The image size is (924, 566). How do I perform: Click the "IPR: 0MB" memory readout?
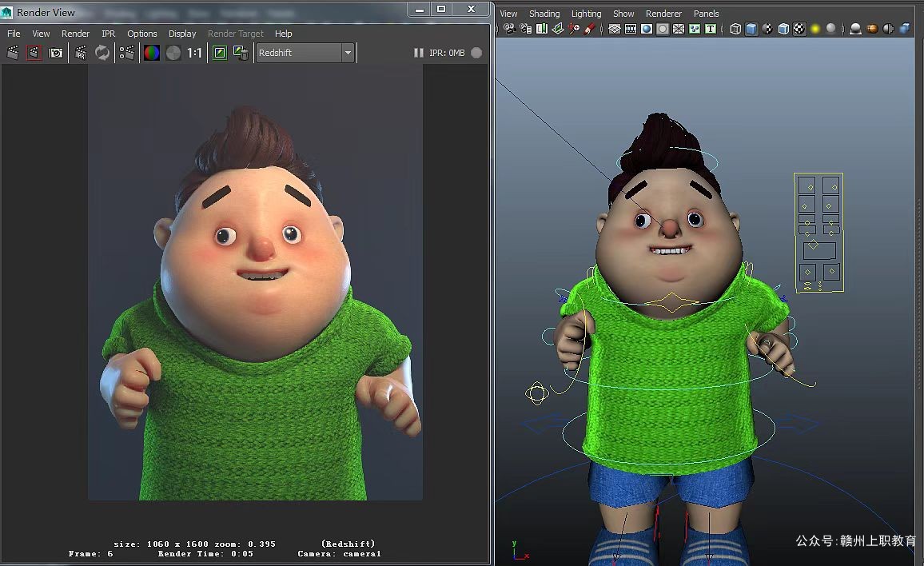(447, 53)
